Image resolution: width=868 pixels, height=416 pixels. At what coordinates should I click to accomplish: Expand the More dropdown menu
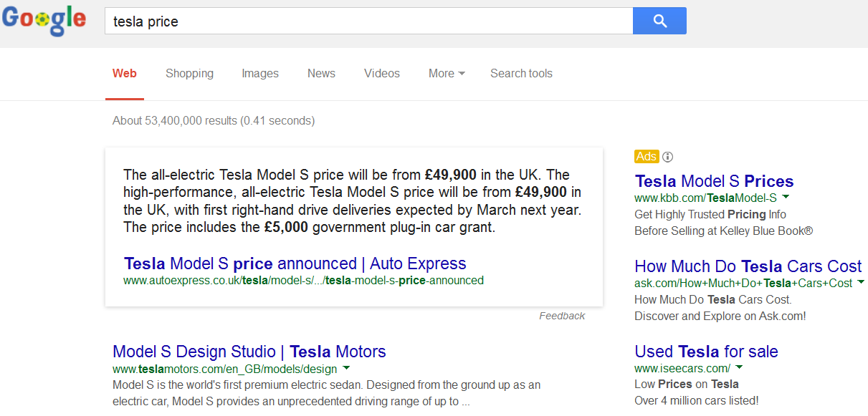click(x=447, y=73)
